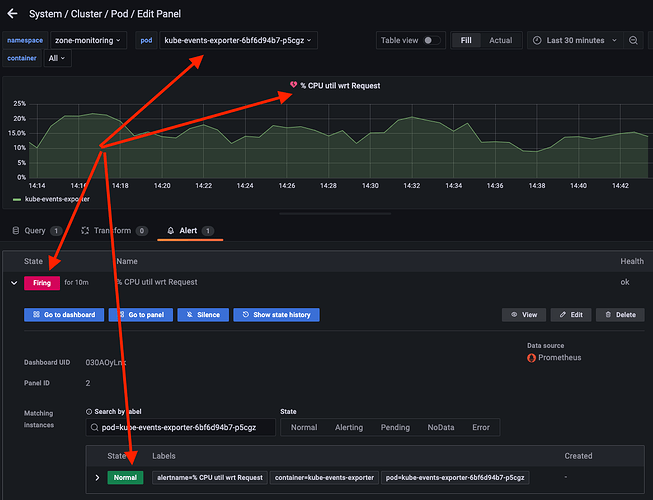The height and width of the screenshot is (500, 653).
Task: Select the Fill display option
Action: [466, 40]
